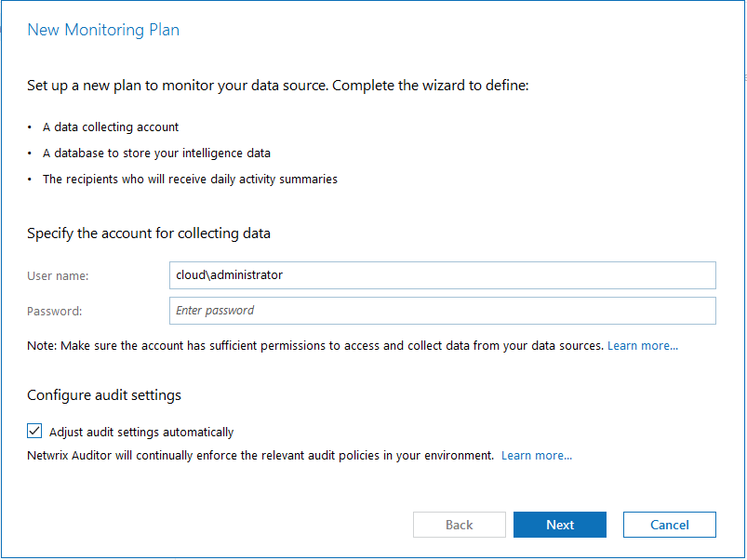Open Learn more link about account permissions
This screenshot has width=747, height=560.
click(642, 346)
